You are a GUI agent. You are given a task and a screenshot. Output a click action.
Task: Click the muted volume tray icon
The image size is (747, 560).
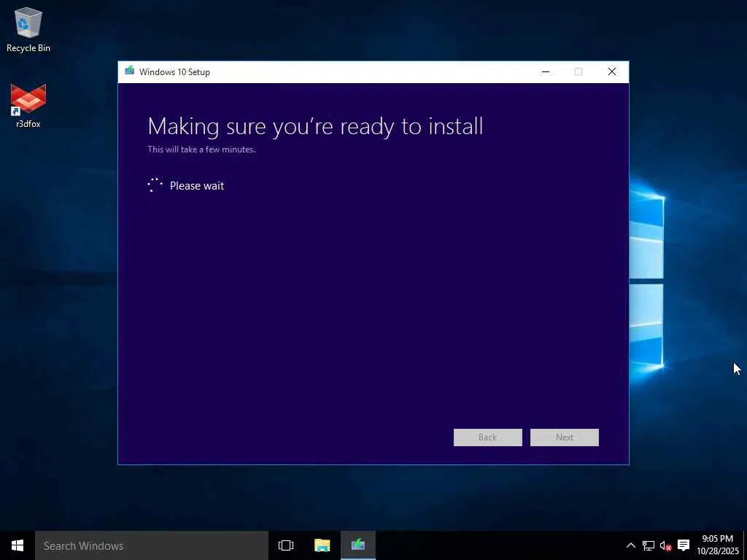point(665,545)
